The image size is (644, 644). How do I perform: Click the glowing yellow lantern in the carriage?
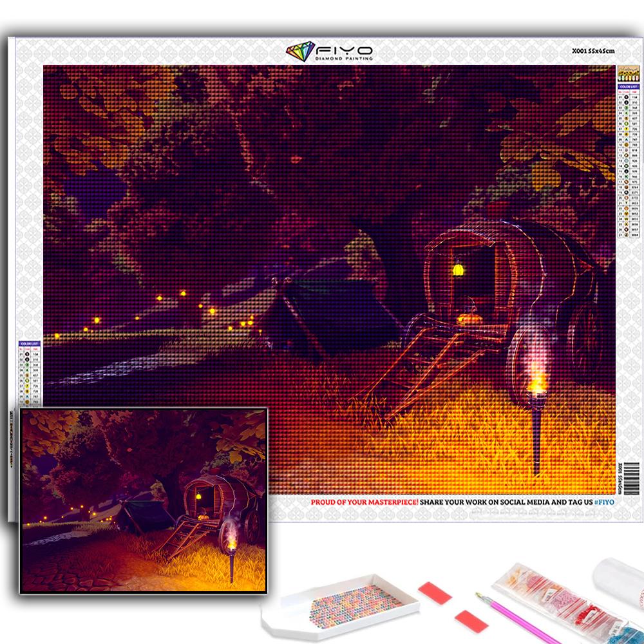coord(458,269)
